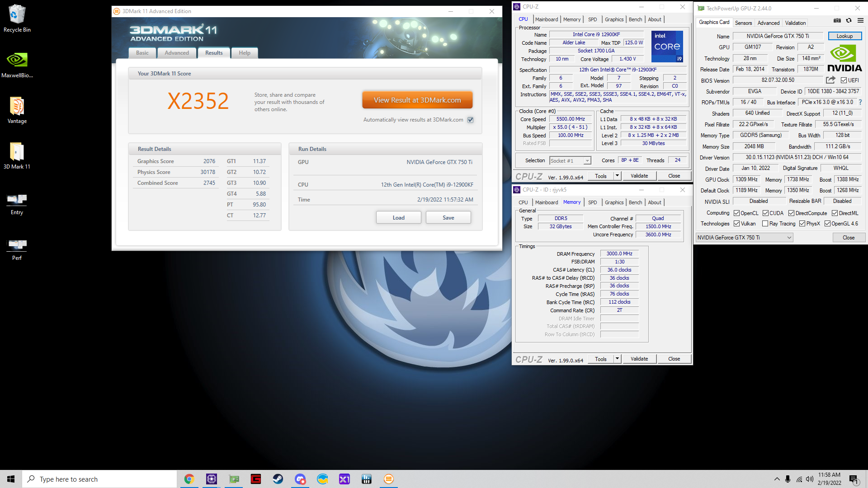Click the NVIDIA logo in GPU-Z
Screen dimensions: 868x488
(x=844, y=58)
